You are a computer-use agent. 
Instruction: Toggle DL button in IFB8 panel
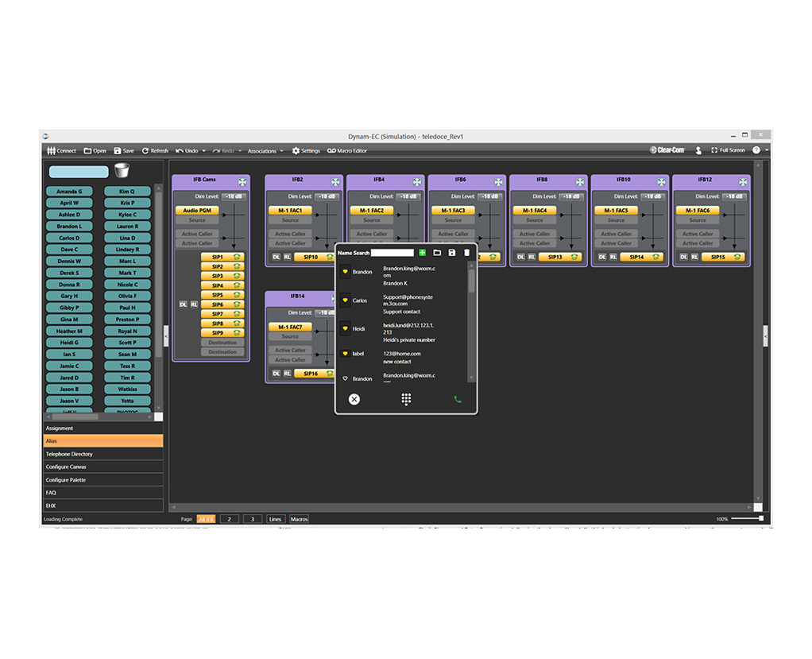pyautogui.click(x=521, y=257)
